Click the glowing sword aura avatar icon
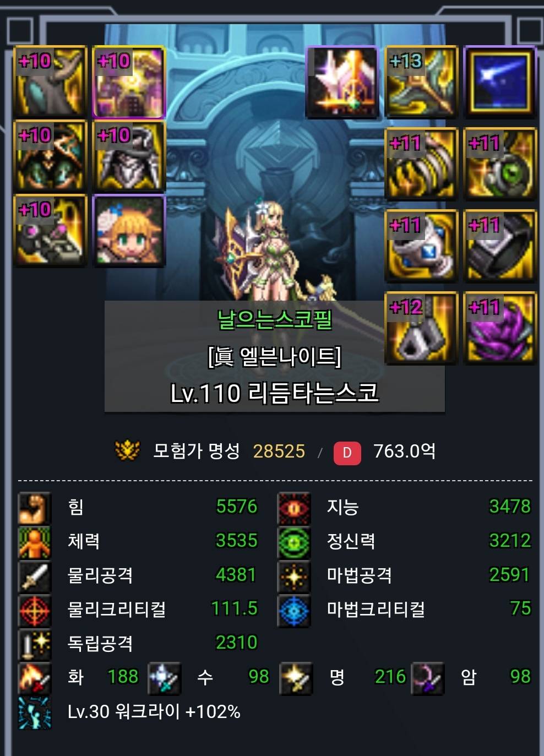 [342, 81]
